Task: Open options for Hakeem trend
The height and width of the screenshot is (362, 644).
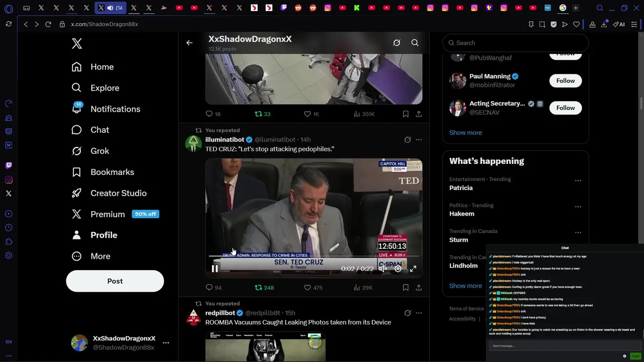Action: 578,207
